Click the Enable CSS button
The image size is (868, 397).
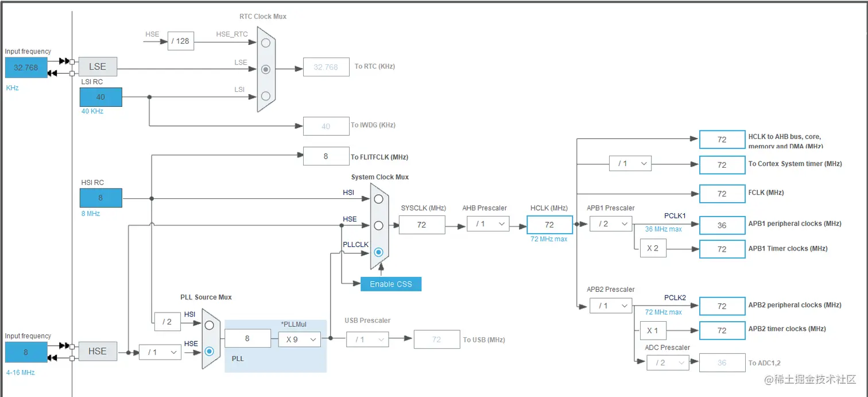(x=390, y=284)
